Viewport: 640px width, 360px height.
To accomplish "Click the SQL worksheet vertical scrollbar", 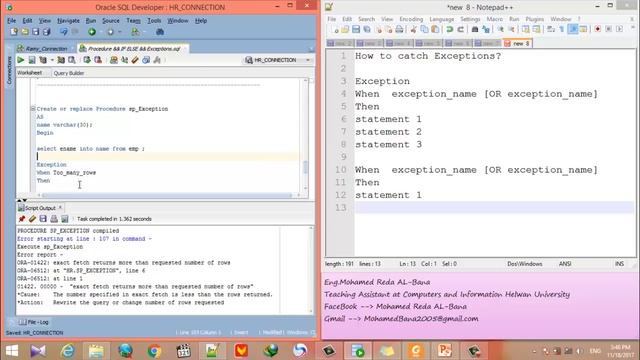I will [x=305, y=167].
